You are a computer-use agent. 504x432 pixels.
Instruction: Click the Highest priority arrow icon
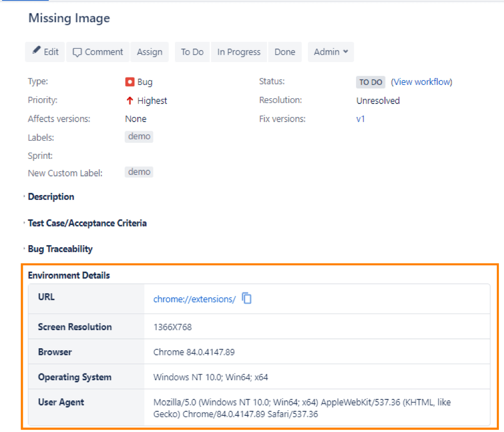click(129, 100)
